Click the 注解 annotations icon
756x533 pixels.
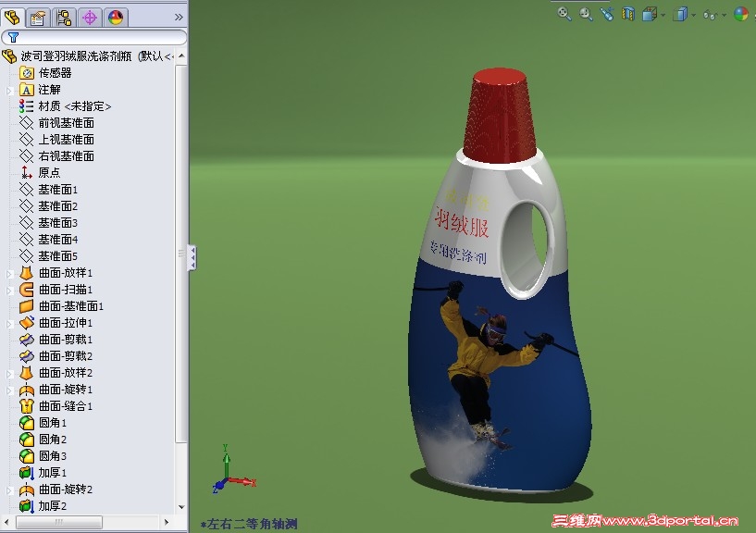pos(27,90)
